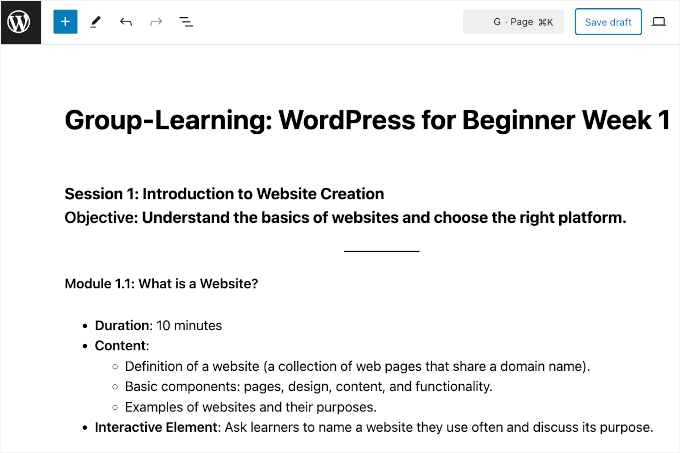Click the page title Group-Learning heading
The image size is (680, 453).
tap(367, 120)
